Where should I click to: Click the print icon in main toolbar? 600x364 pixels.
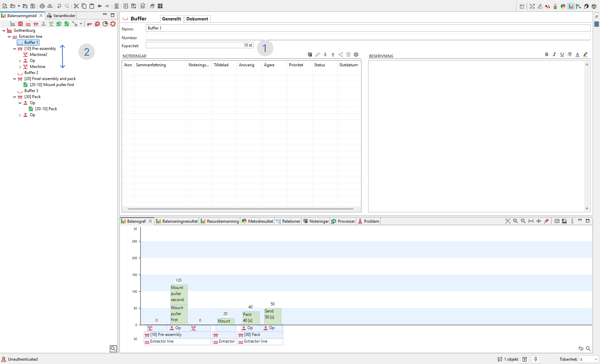[x=42, y=6]
